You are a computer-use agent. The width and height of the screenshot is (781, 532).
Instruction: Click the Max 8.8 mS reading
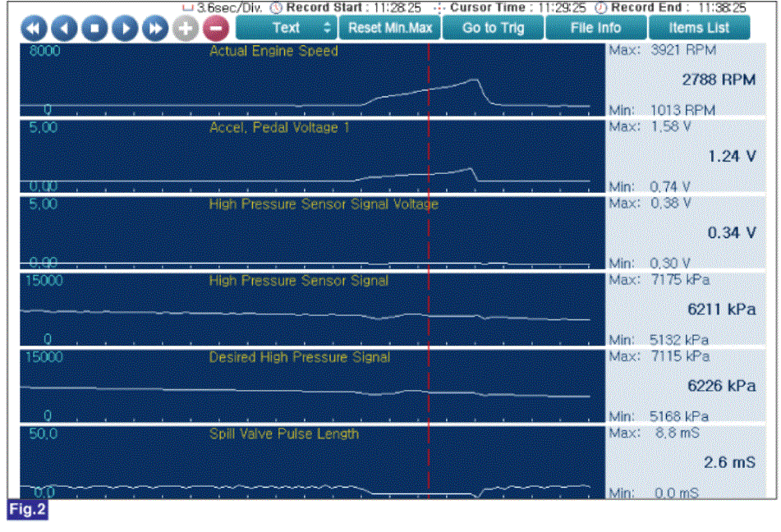[x=654, y=433]
